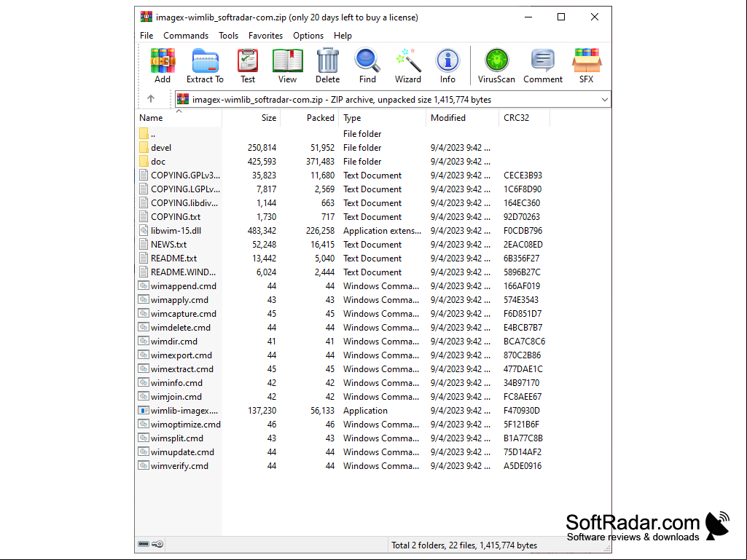Select wimupdate.cmd file name
Screen dimensions: 747x560
click(182, 451)
